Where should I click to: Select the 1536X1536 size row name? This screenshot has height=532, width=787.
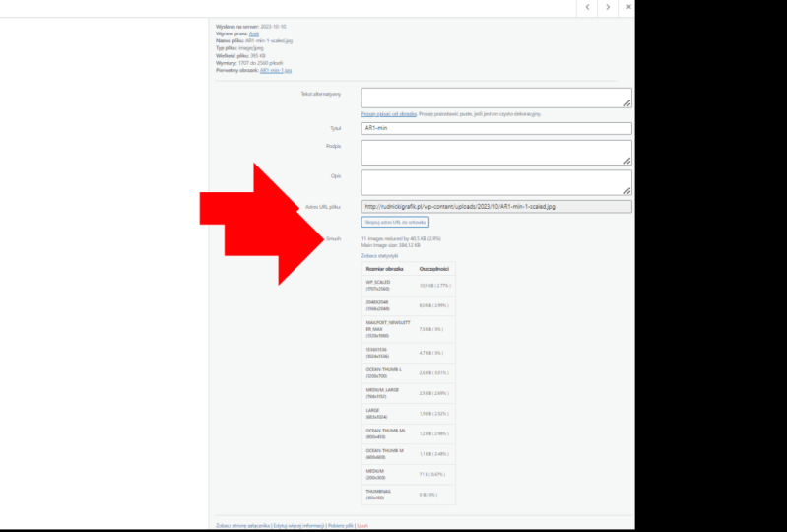pyautogui.click(x=377, y=353)
